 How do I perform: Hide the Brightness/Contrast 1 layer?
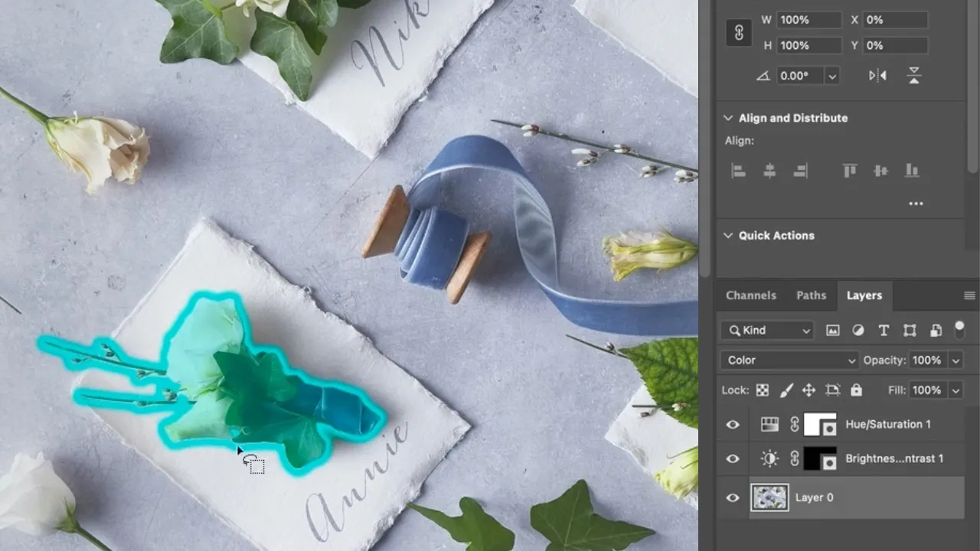click(733, 458)
